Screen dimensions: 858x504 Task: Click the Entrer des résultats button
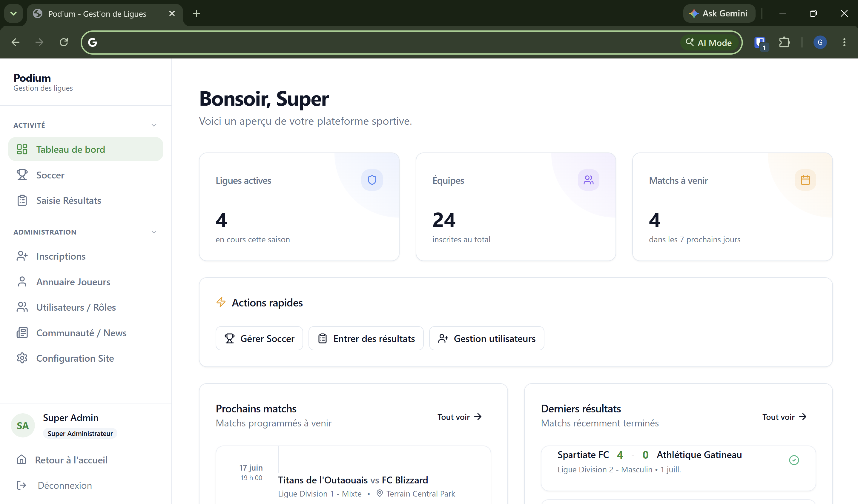click(x=366, y=338)
